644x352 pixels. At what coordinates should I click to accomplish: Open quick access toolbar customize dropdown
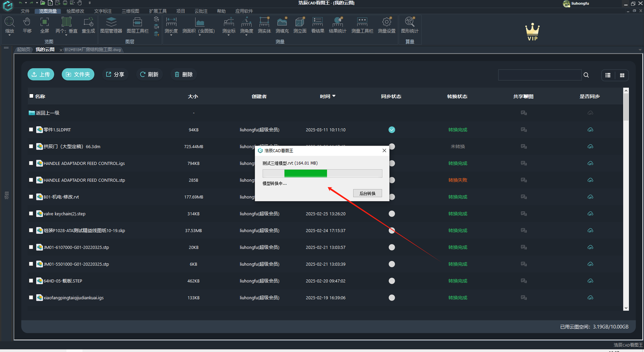tap(89, 3)
